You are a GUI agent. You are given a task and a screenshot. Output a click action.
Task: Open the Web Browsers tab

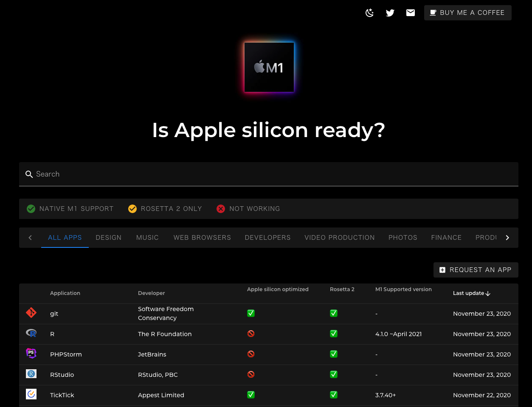click(202, 238)
